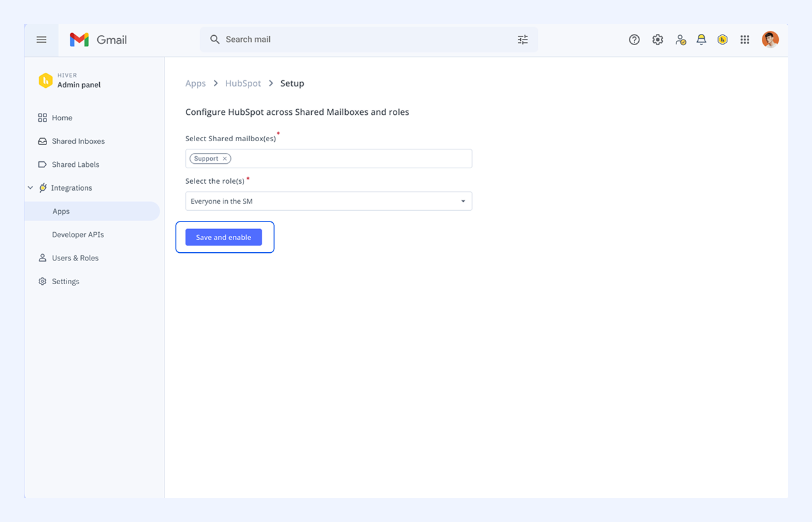812x522 pixels.
Task: Click the Configure HubSpot heading text
Action: tap(297, 112)
